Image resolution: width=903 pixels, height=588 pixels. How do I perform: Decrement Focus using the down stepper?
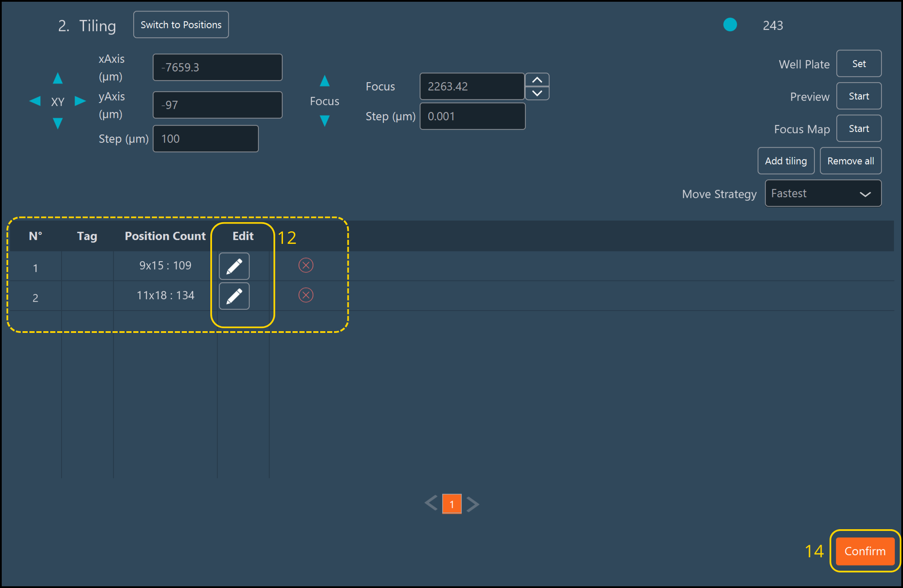pyautogui.click(x=537, y=93)
